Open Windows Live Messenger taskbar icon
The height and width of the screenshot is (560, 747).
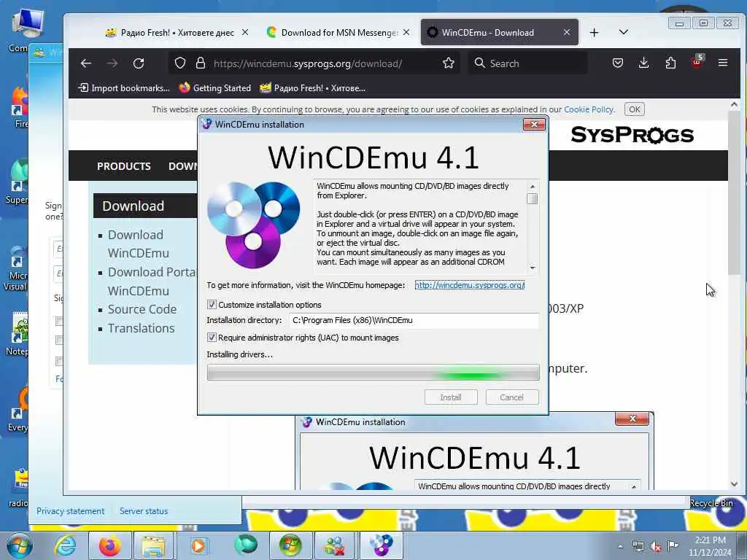(x=335, y=545)
